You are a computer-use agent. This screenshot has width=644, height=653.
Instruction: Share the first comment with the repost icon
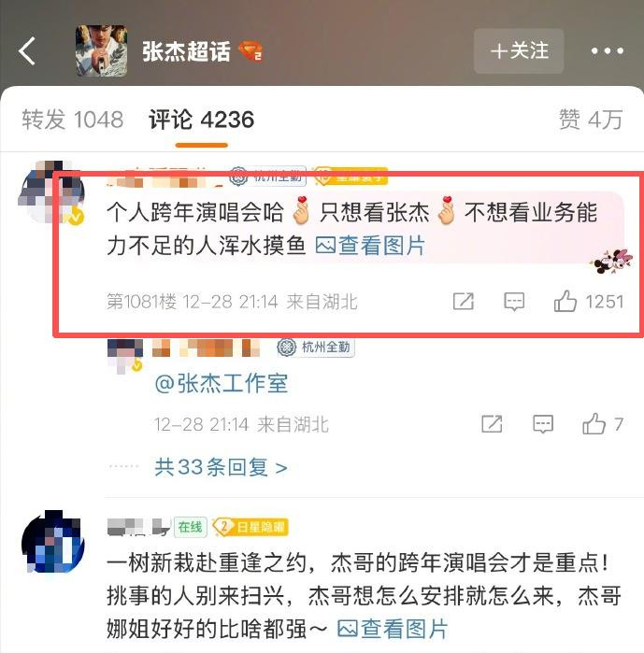pos(464,301)
